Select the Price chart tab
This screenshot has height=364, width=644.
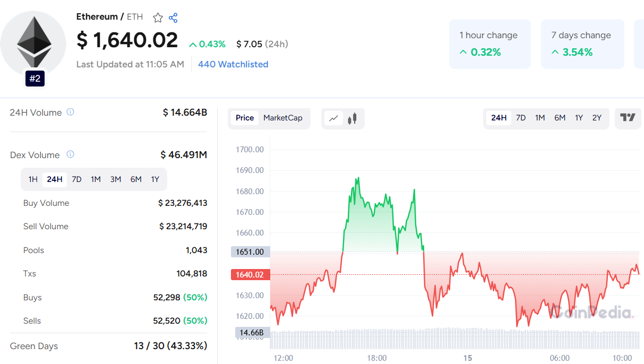point(245,118)
